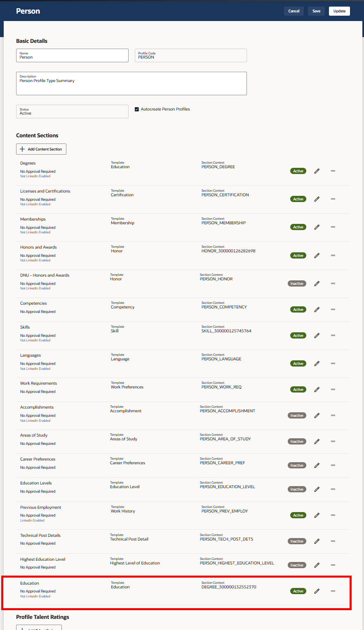Click the Add Content Section button
364x630 pixels.
point(41,149)
